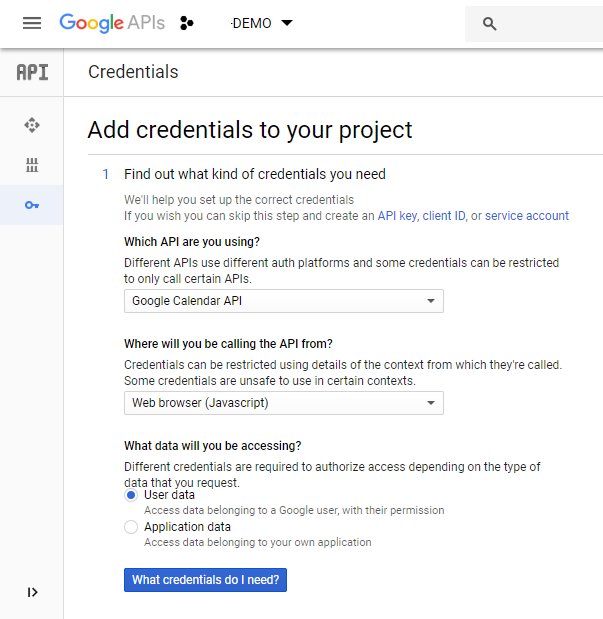This screenshot has width=603, height=619.
Task: Open the hamburger navigation menu
Action: 32,23
